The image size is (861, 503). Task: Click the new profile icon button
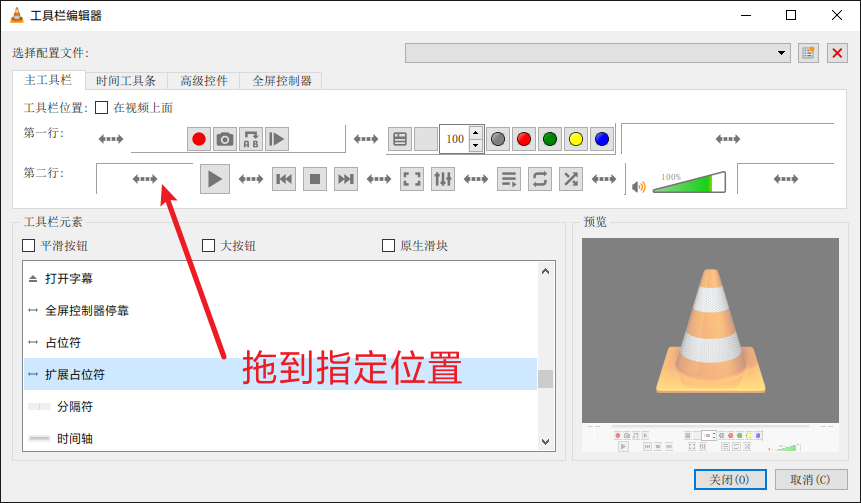pyautogui.click(x=808, y=53)
